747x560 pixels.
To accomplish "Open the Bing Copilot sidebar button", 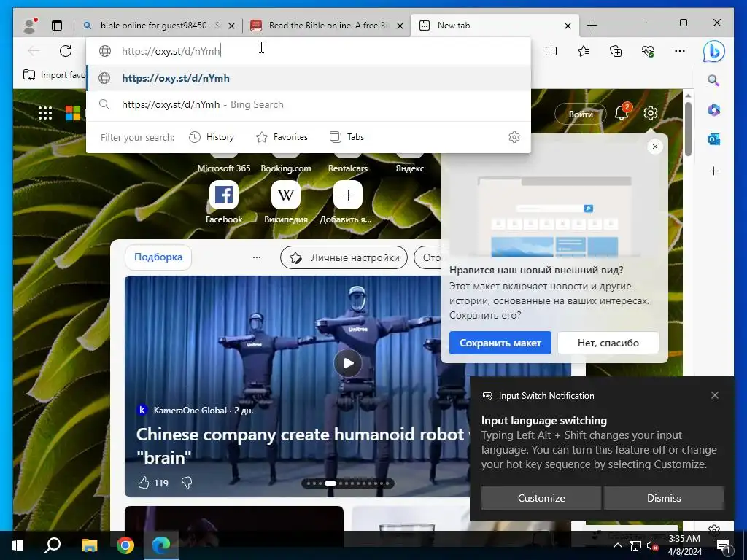I will pos(714,51).
